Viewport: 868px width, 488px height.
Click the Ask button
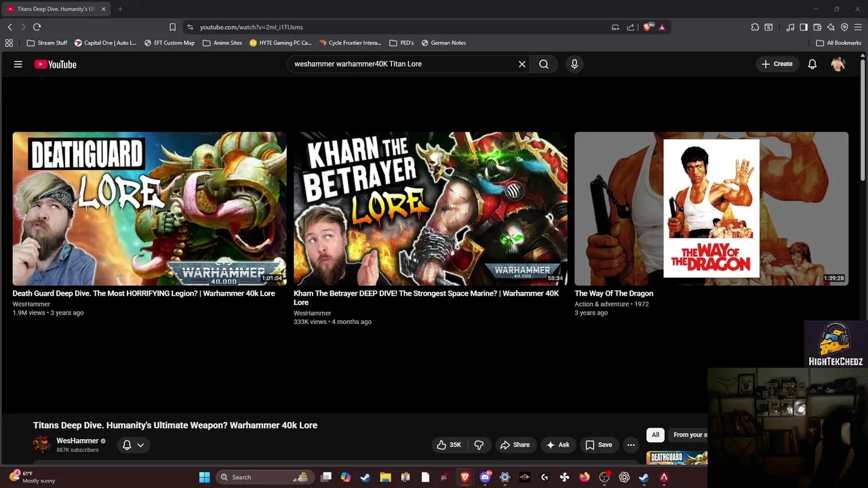[x=557, y=445]
